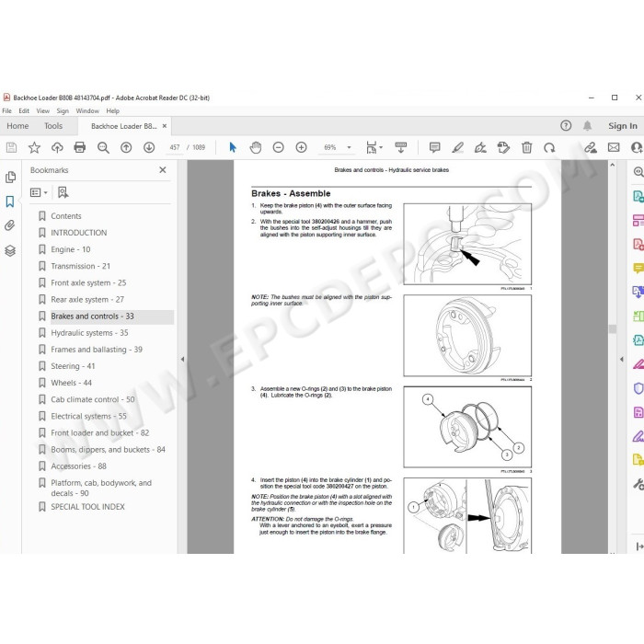Viewport: 644px width, 644px height.
Task: Switch to the Tools tab
Action: (x=53, y=126)
